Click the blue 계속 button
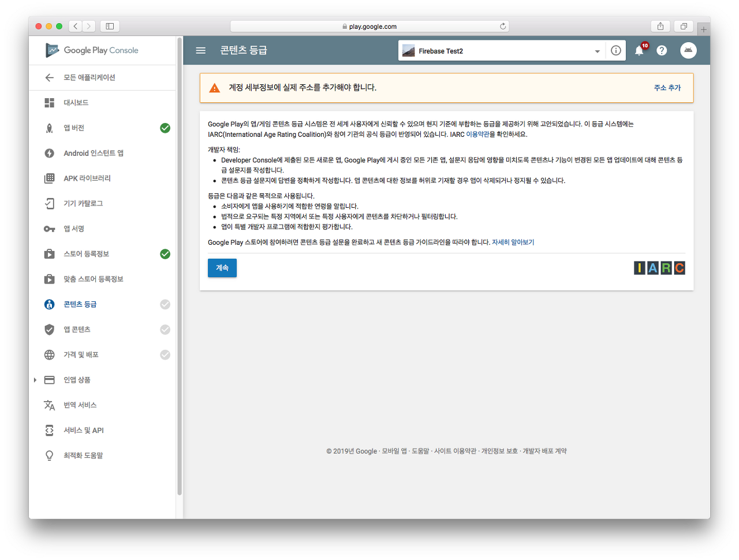 (222, 268)
